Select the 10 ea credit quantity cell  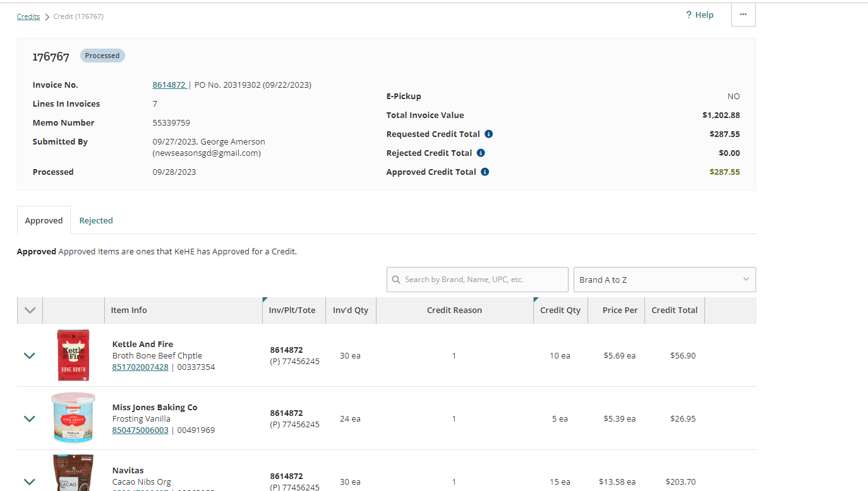pos(560,355)
